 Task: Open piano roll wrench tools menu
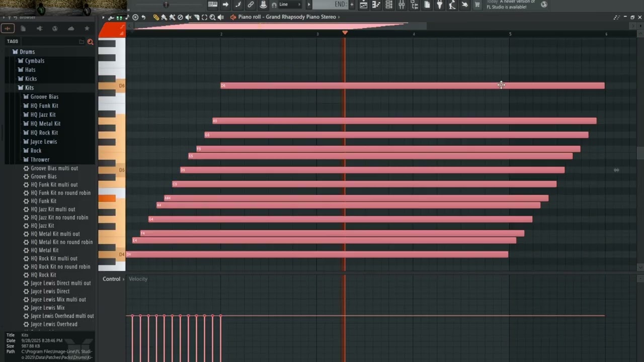coord(111,17)
